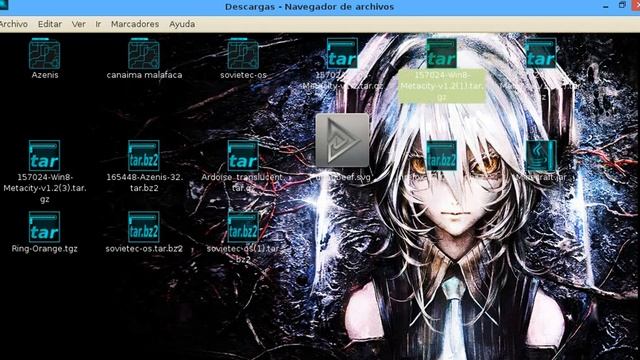Select the sovietec-os folder icon
This screenshot has height=360, width=640.
pos(243,53)
